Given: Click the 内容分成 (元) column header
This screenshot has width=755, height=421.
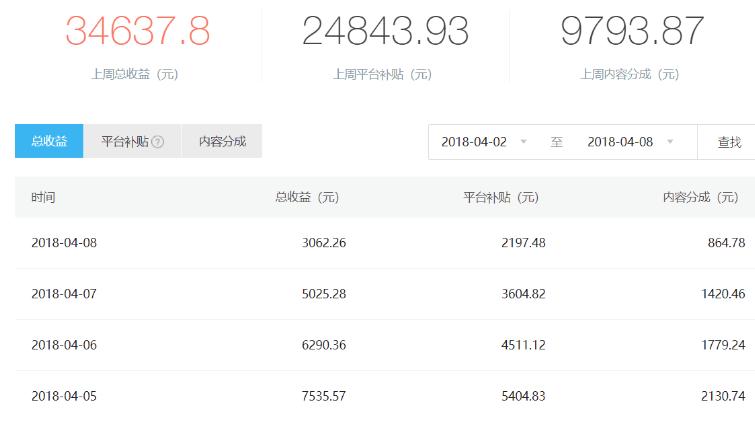Looking at the screenshot, I should [x=701, y=197].
